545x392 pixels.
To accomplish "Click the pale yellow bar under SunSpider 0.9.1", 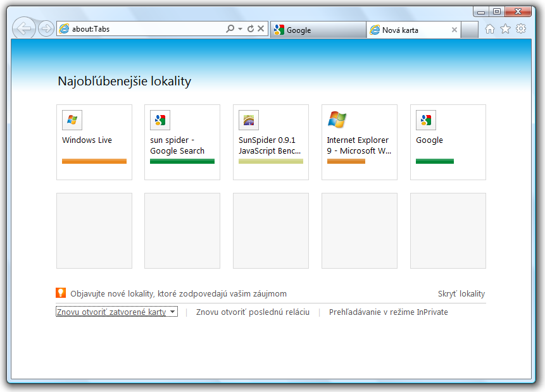I will coord(271,161).
